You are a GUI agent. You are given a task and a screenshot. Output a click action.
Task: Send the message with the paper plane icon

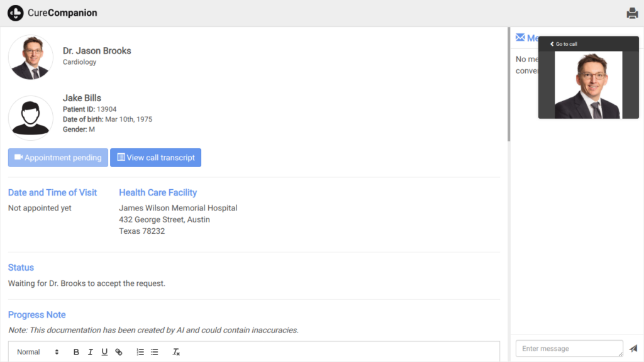tap(633, 348)
